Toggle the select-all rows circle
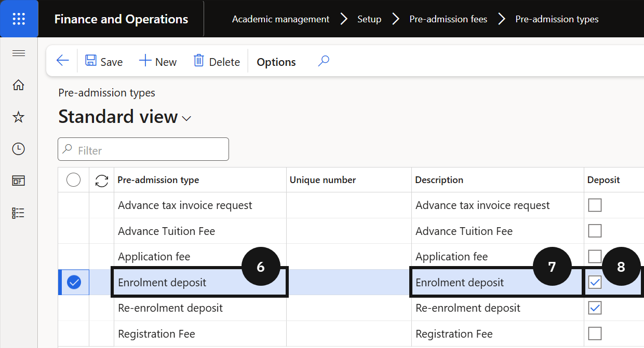This screenshot has height=348, width=644. tap(74, 180)
